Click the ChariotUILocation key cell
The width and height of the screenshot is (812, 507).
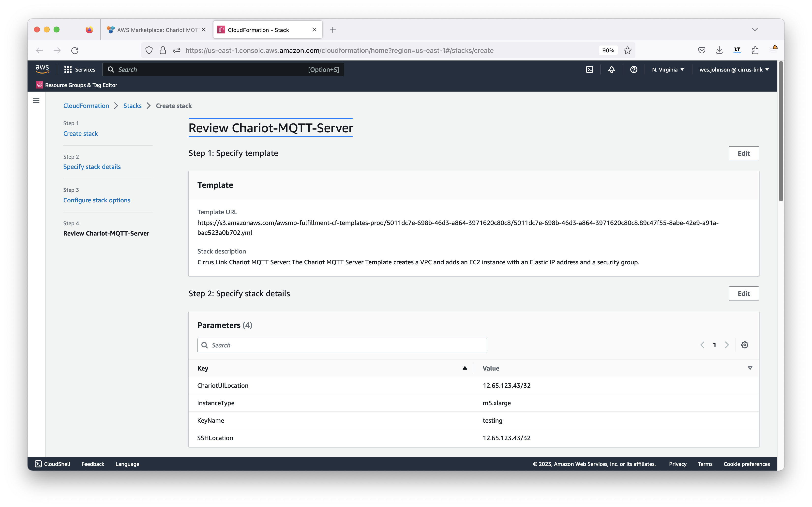click(223, 385)
